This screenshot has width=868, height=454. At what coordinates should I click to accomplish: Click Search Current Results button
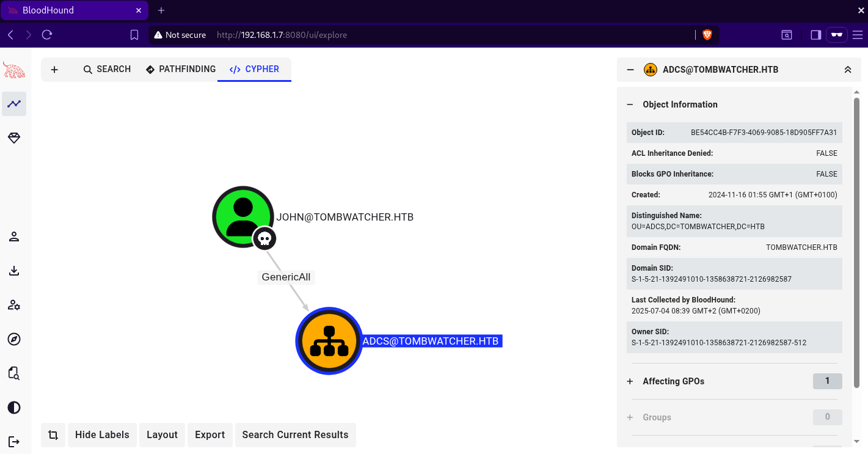295,435
